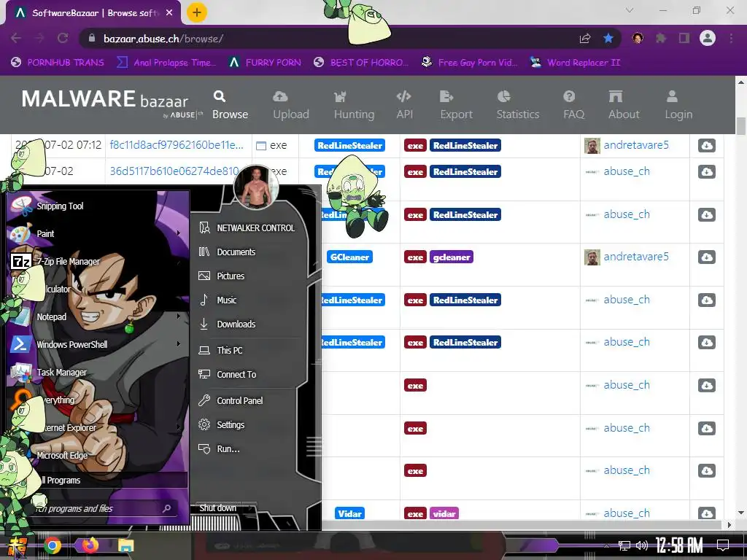Viewport: 747px width, 560px height.
Task: Open the volume speaker tray icon
Action: (x=642, y=545)
